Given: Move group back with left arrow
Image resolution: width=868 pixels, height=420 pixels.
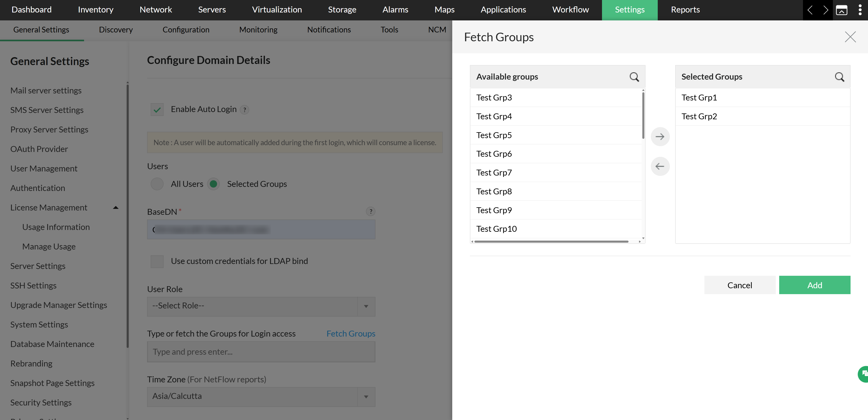Looking at the screenshot, I should point(660,166).
